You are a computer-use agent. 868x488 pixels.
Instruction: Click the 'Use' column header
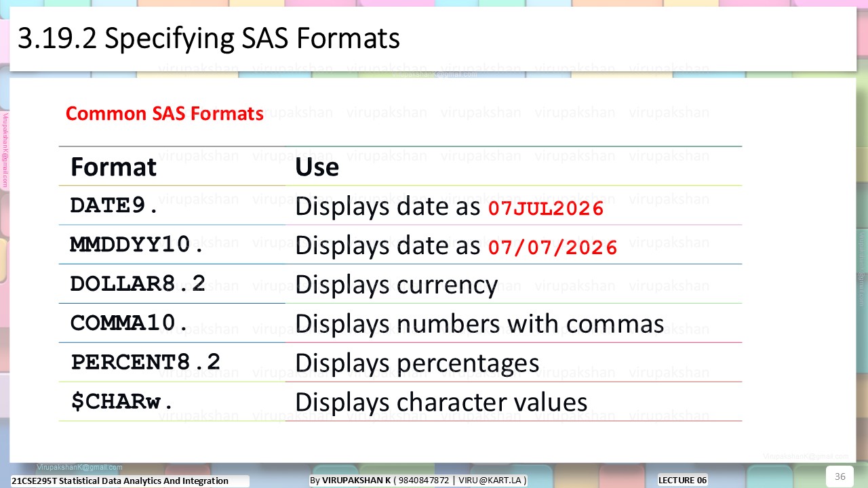point(317,167)
